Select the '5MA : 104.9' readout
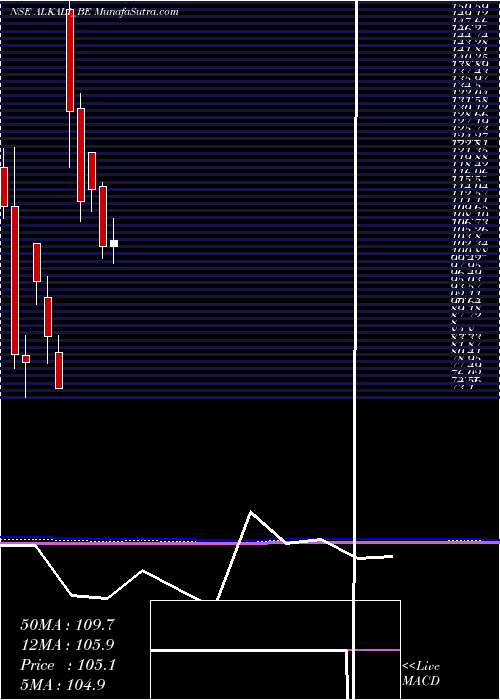Image resolution: width=500 pixels, height=700 pixels. 63,684
